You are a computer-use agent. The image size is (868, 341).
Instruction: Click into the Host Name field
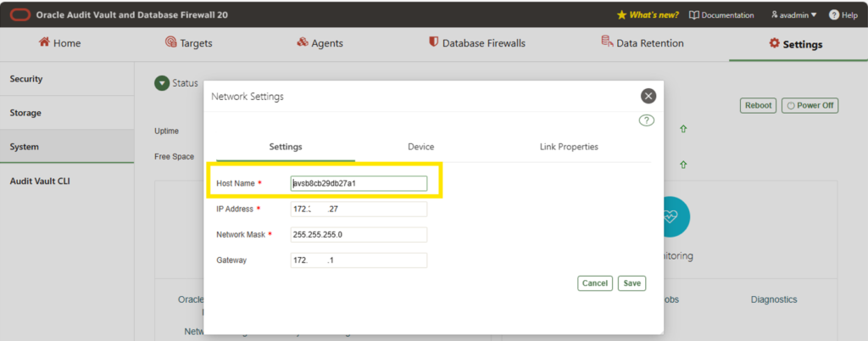359,183
